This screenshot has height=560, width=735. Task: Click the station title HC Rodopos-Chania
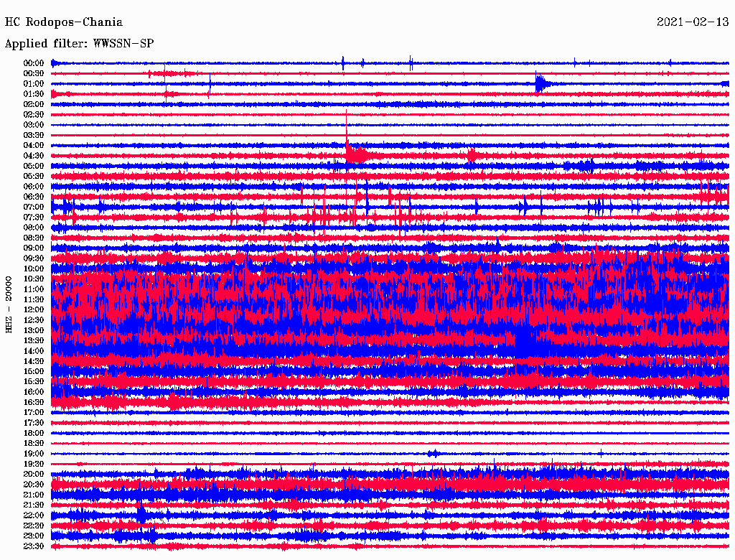tap(64, 22)
